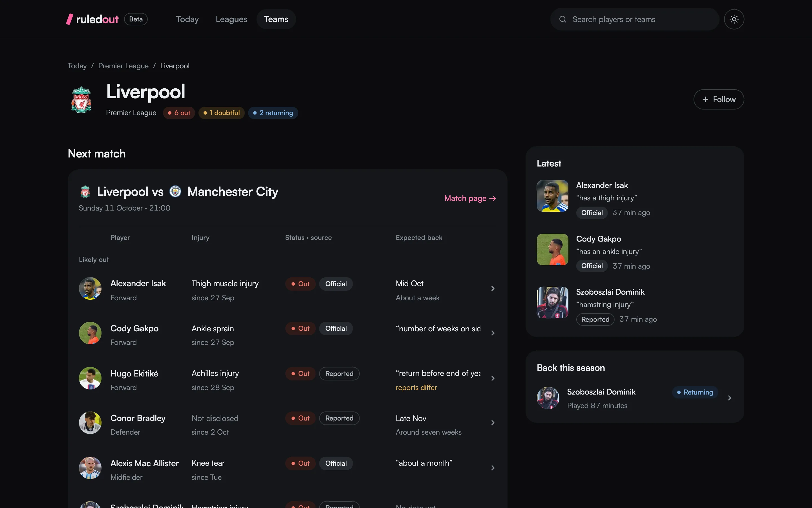This screenshot has height=508, width=812.
Task: Expand Alexander Isak row chevron
Action: (493, 288)
